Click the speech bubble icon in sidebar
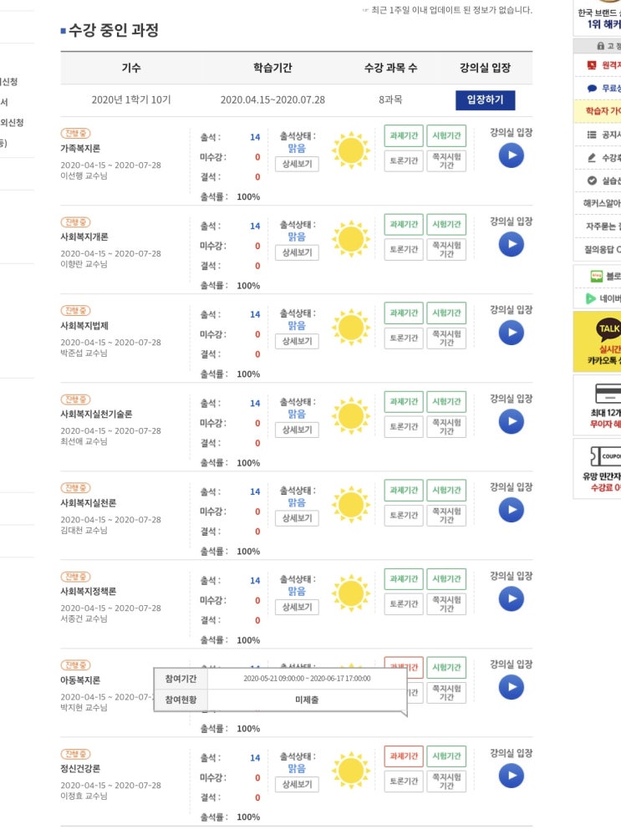Screen dimensions: 621x840 [592, 89]
